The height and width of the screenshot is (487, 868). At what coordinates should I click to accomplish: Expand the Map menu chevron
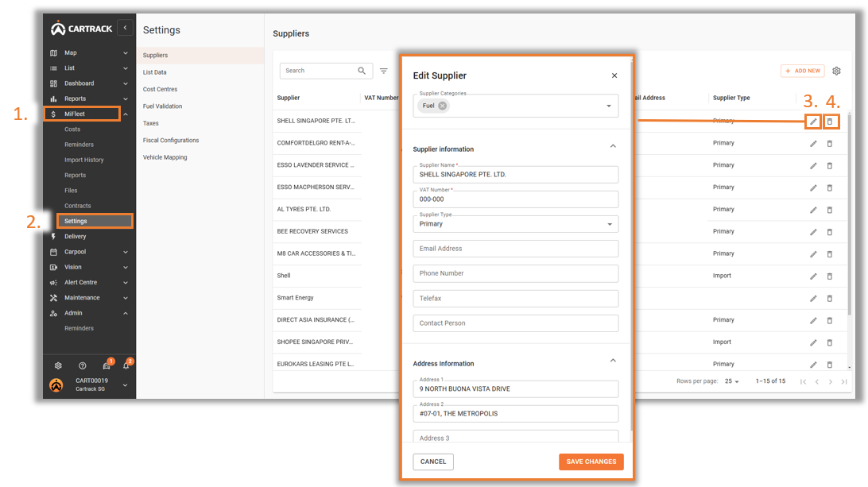point(126,53)
